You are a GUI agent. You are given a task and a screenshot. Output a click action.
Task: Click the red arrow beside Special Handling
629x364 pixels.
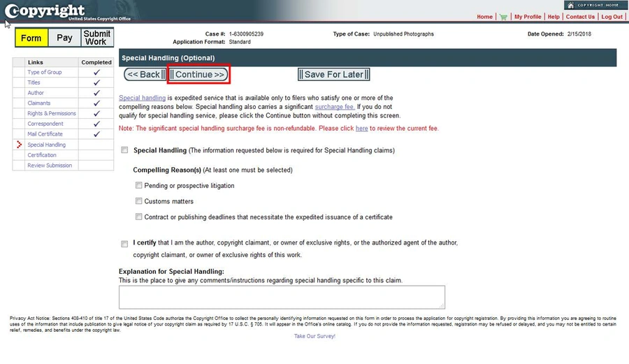pyautogui.click(x=19, y=145)
